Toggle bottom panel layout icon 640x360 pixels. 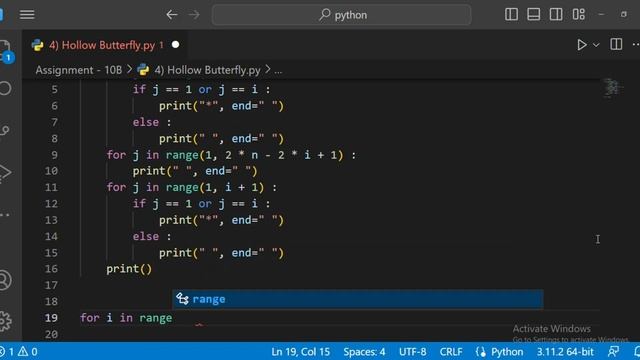[533, 15]
